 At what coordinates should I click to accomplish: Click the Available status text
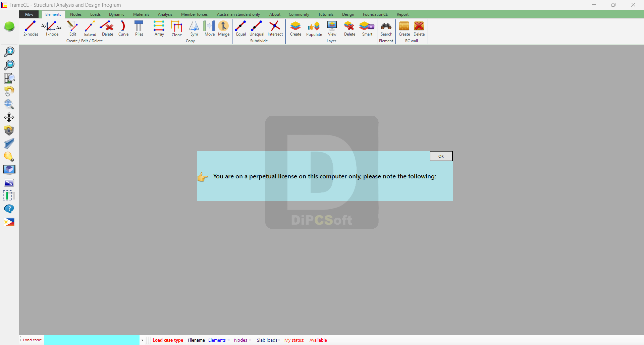318,340
